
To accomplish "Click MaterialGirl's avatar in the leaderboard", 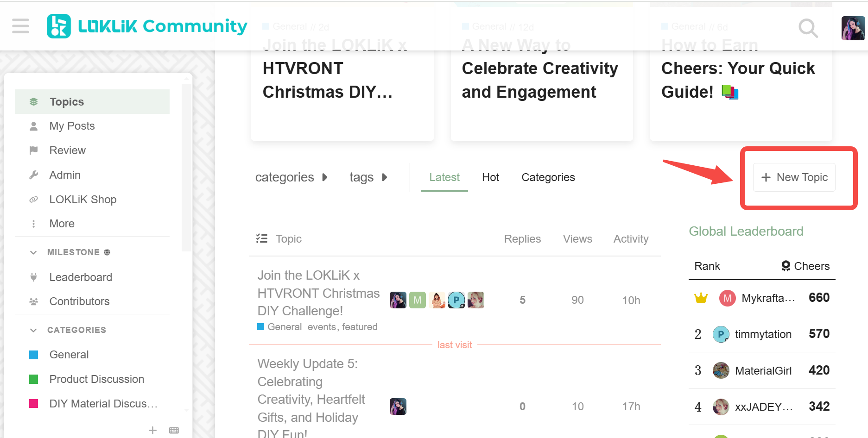I will tap(721, 370).
